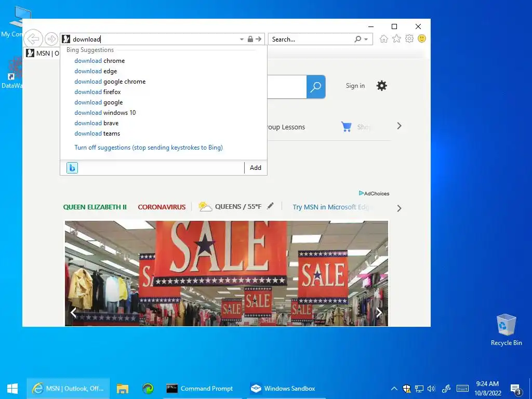This screenshot has height=399, width=532.
Task: Click the magnifier icon in search box
Action: pos(357,39)
